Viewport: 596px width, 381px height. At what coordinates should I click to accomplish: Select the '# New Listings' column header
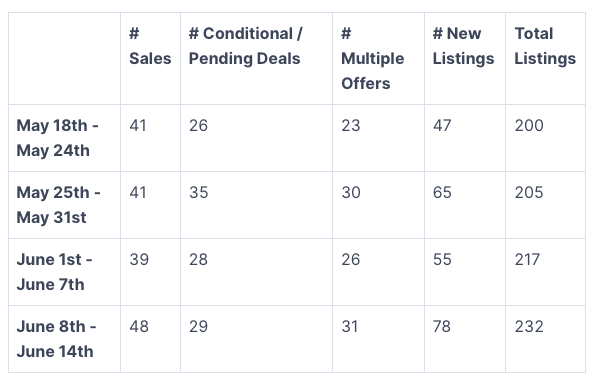click(463, 46)
